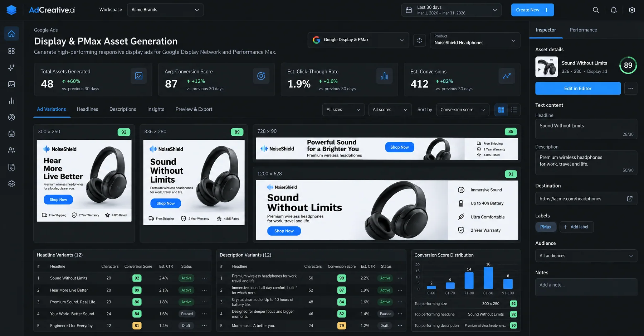The width and height of the screenshot is (644, 336).
Task: Open the dashboard grid sidebar icon
Action: 11,51
